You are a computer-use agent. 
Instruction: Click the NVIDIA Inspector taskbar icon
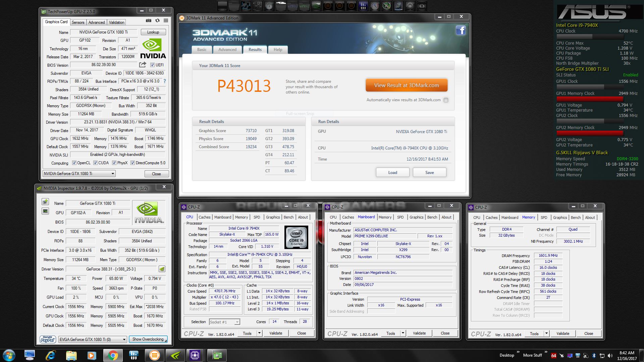pyautogui.click(x=175, y=355)
